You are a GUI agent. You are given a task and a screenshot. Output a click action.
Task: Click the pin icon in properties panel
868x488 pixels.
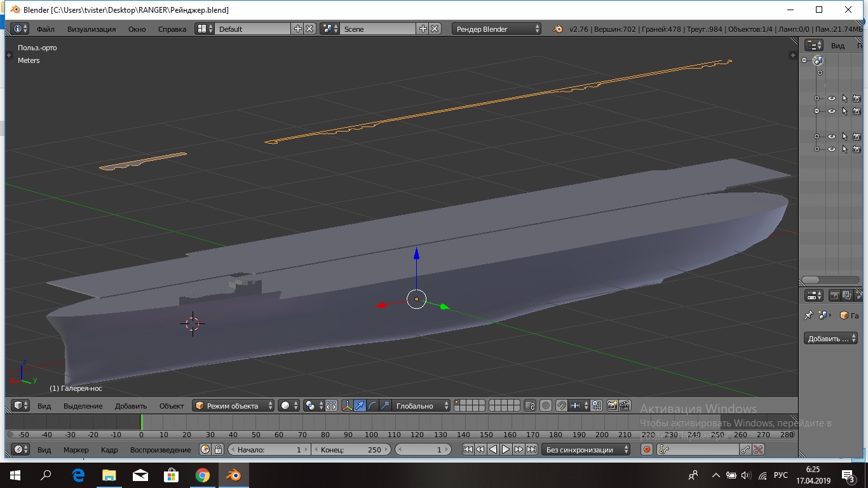(x=809, y=315)
